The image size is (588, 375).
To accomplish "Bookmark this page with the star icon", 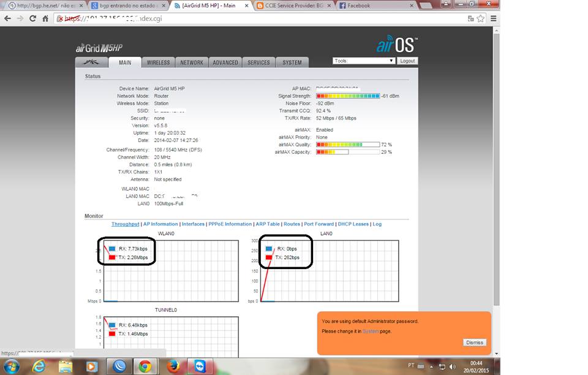I will pos(480,18).
